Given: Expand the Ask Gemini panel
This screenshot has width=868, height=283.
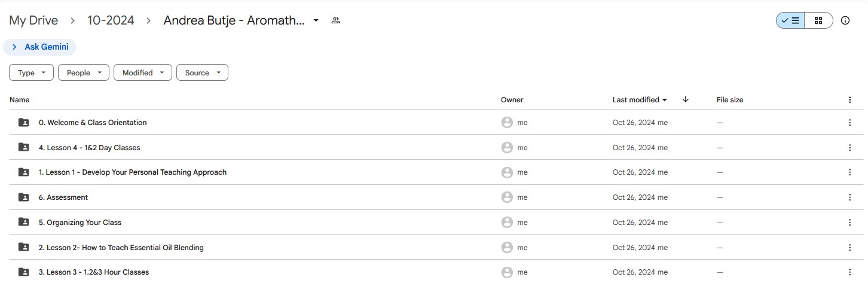Looking at the screenshot, I should [40, 47].
